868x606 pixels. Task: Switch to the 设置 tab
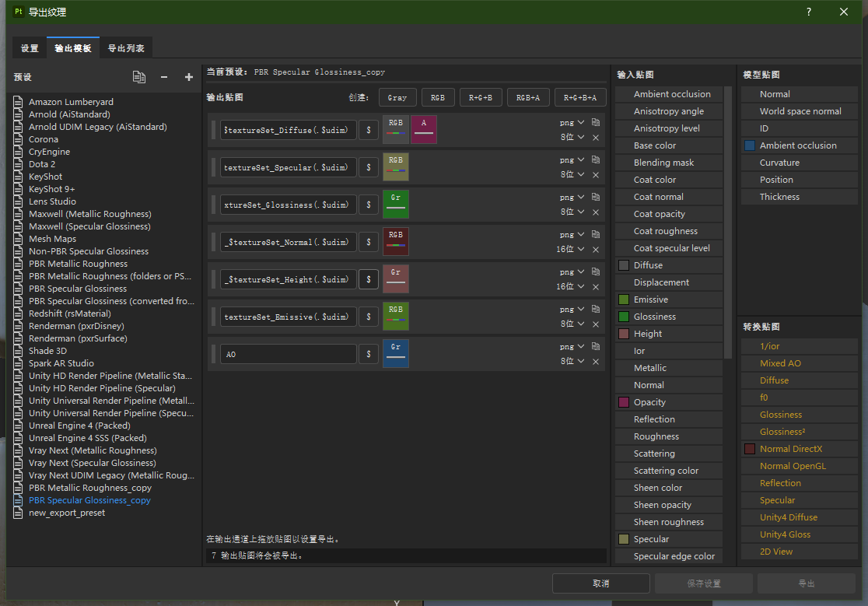pyautogui.click(x=30, y=48)
